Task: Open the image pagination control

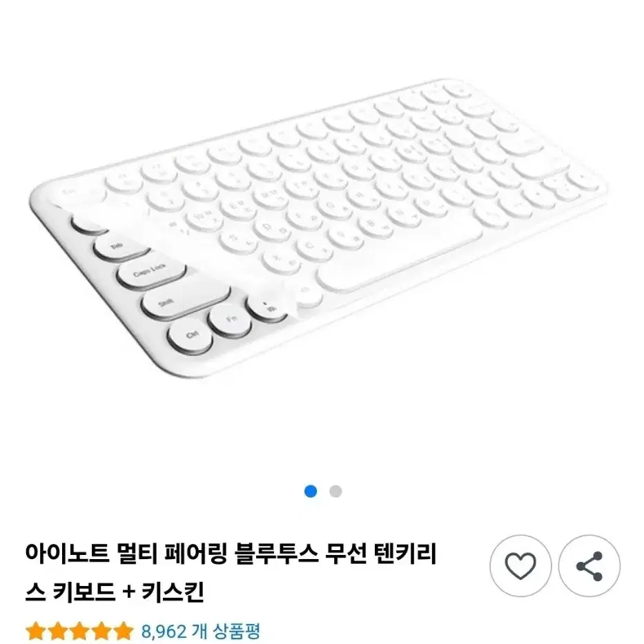Action: (x=322, y=491)
